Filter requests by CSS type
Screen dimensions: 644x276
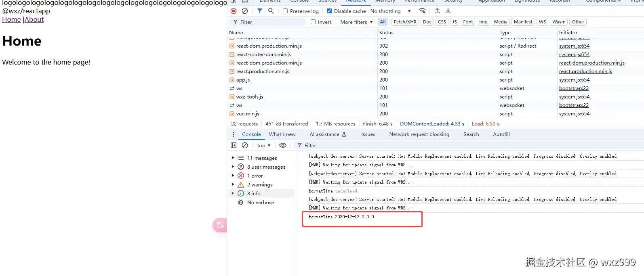tap(442, 22)
